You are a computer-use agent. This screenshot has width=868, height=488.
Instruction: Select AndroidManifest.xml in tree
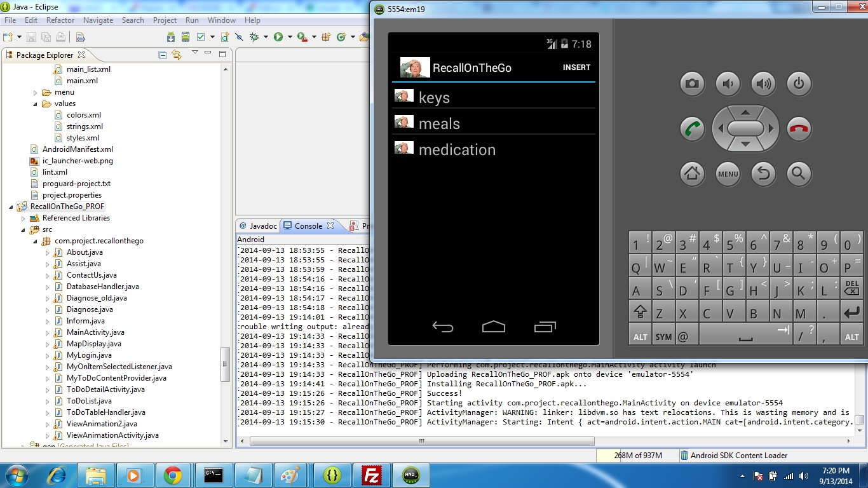coord(78,149)
